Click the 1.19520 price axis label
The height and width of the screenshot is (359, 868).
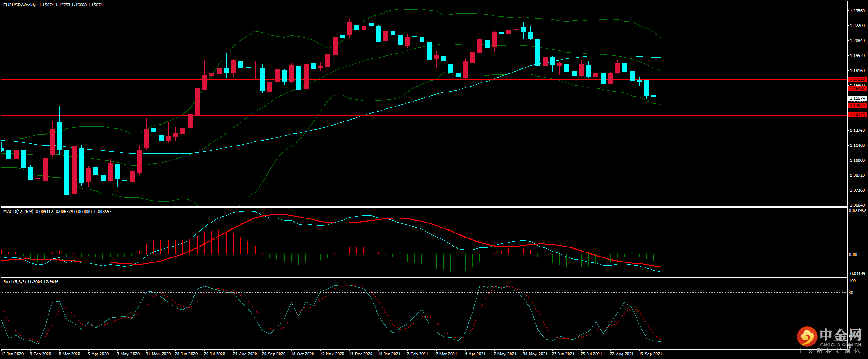(857, 56)
